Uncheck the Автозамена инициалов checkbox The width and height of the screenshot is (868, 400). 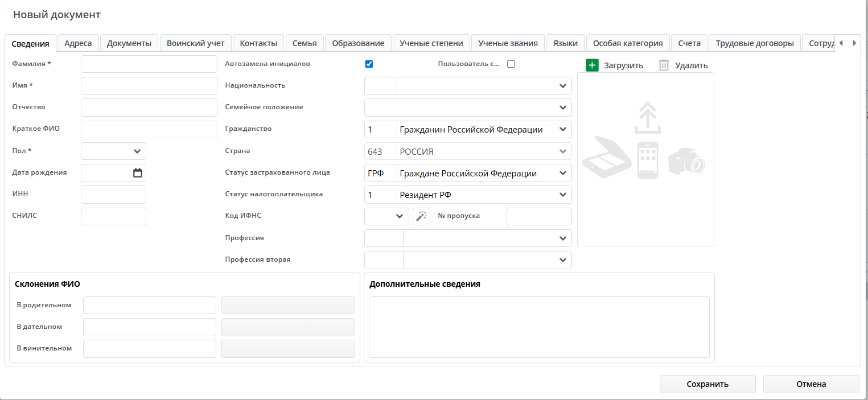point(369,64)
